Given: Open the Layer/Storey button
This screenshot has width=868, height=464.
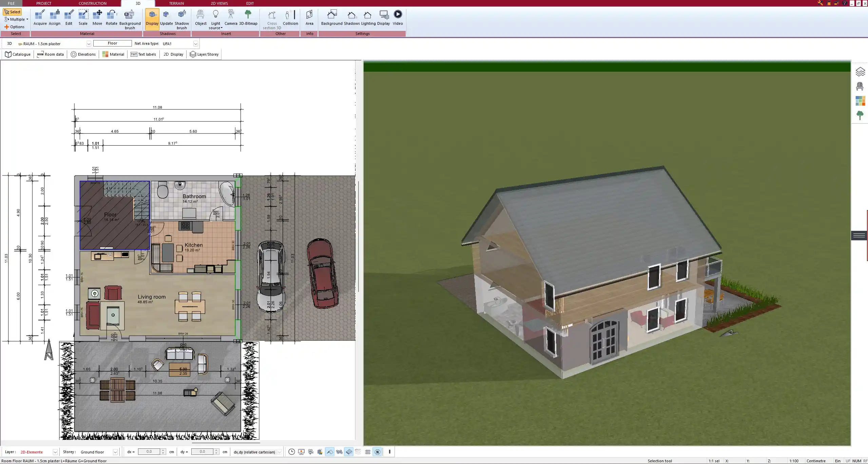Looking at the screenshot, I should point(204,54).
